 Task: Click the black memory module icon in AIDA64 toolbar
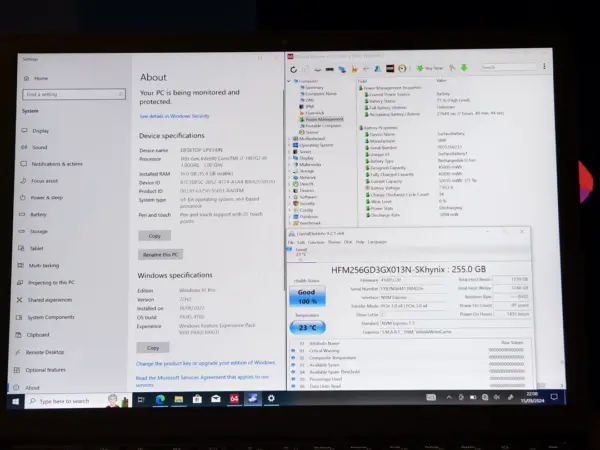(x=329, y=69)
